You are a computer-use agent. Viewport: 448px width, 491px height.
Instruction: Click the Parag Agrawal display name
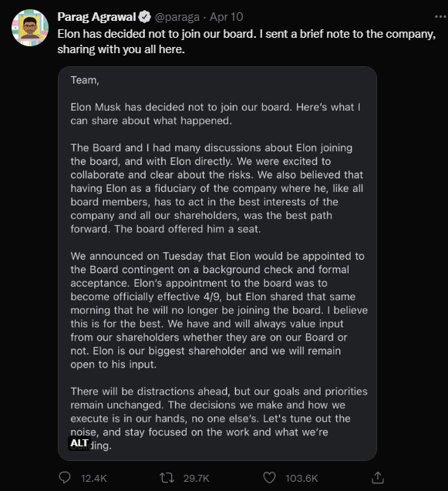(96, 17)
